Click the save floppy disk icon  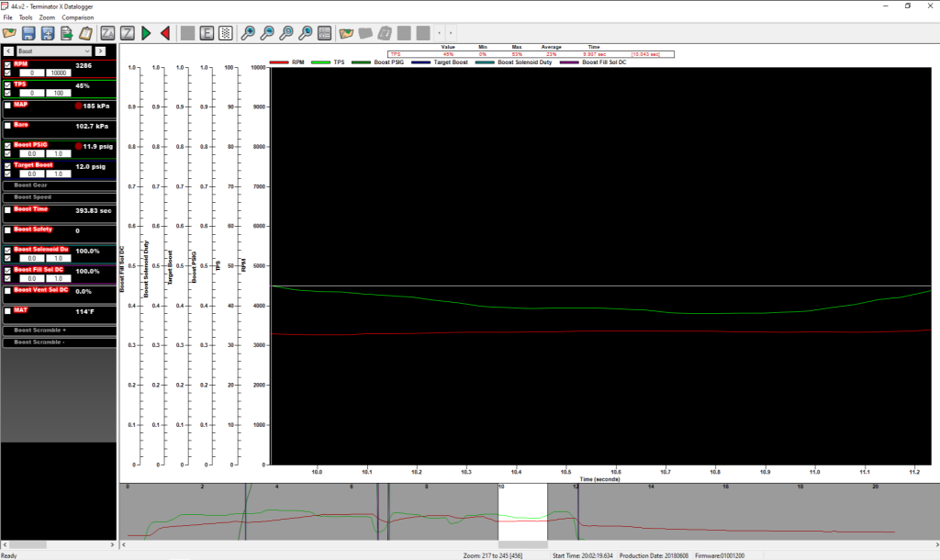[28, 33]
